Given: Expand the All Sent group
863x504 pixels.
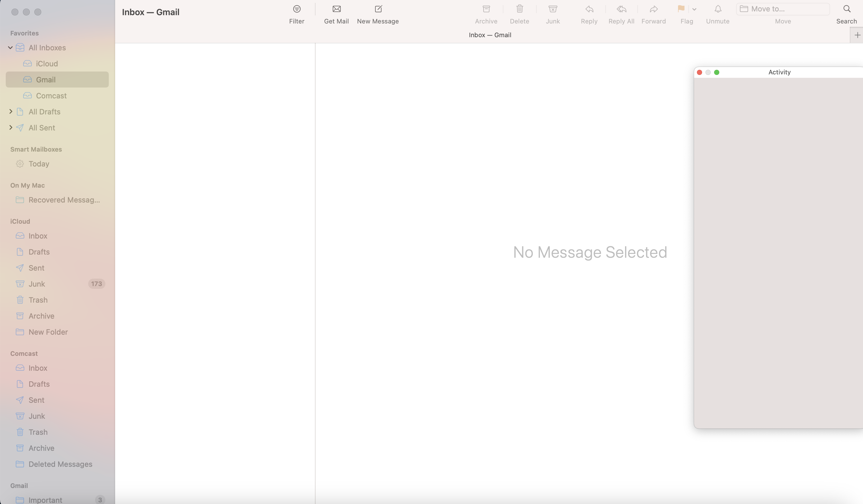Looking at the screenshot, I should (11, 128).
